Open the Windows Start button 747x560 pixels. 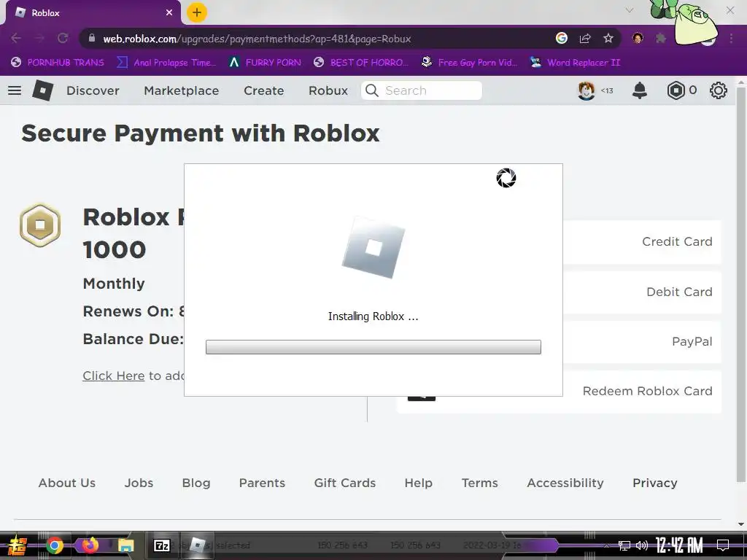[18, 545]
